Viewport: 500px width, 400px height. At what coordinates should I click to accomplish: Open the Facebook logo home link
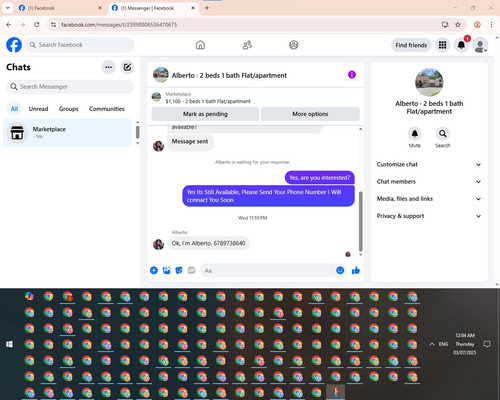[14, 45]
